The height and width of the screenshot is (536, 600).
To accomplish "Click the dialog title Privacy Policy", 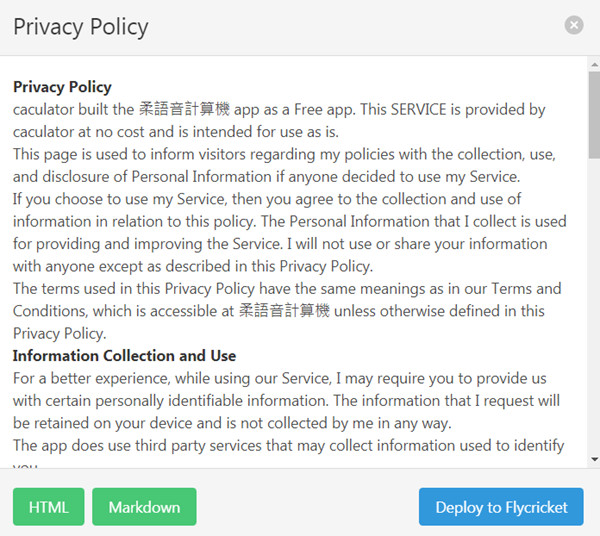I will tap(80, 27).
